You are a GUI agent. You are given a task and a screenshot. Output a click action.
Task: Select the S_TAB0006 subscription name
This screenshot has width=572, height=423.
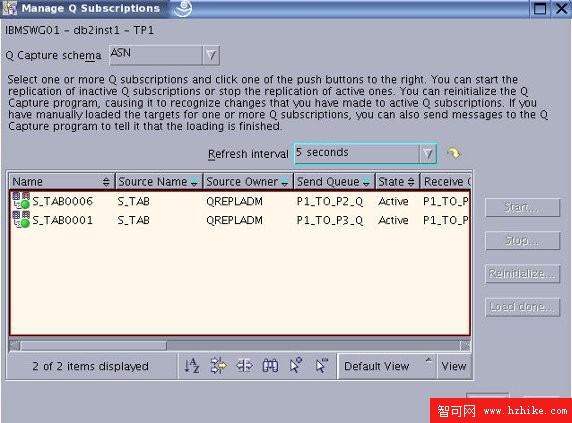62,201
